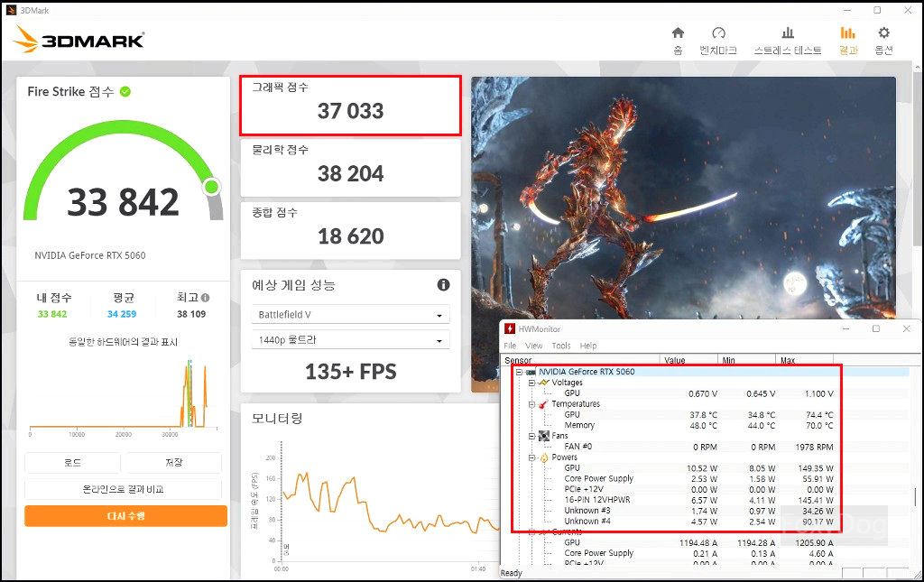Viewport: 924px width, 582px height.
Task: Select the Unknown #3 row
Action: 704,511
